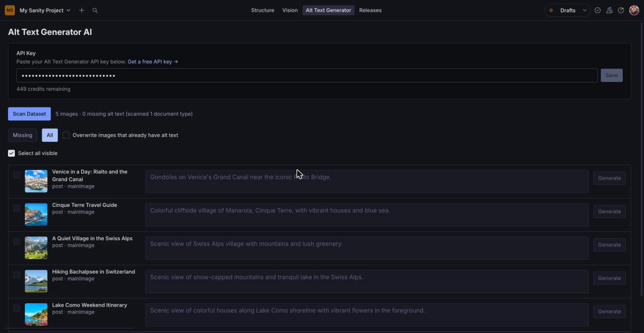Open the create new document plus icon
Viewport: 644px width, 333px height.
82,10
